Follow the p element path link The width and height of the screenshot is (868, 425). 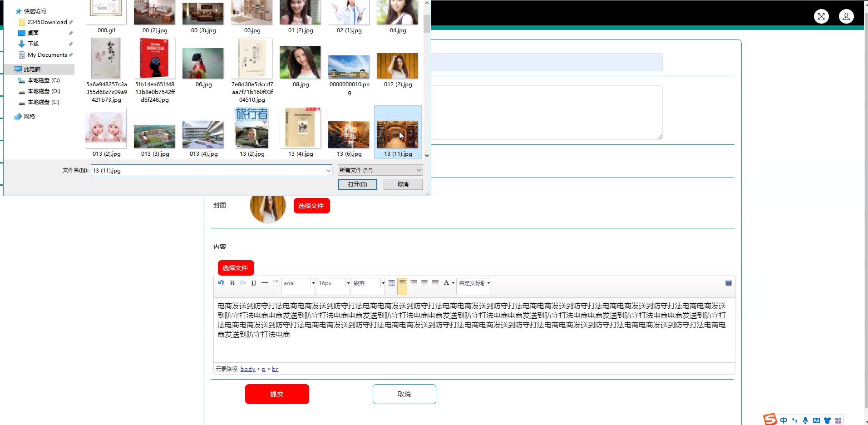click(x=264, y=369)
